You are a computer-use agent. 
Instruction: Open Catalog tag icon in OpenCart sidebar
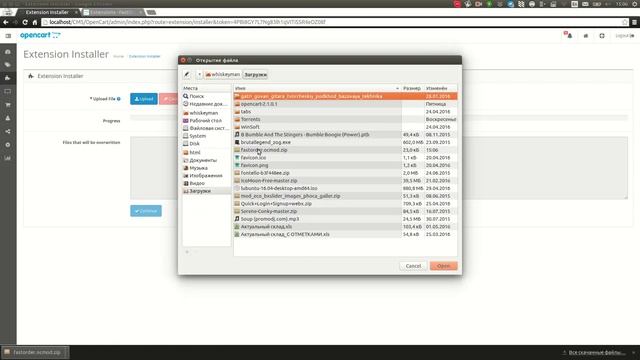(8, 64)
